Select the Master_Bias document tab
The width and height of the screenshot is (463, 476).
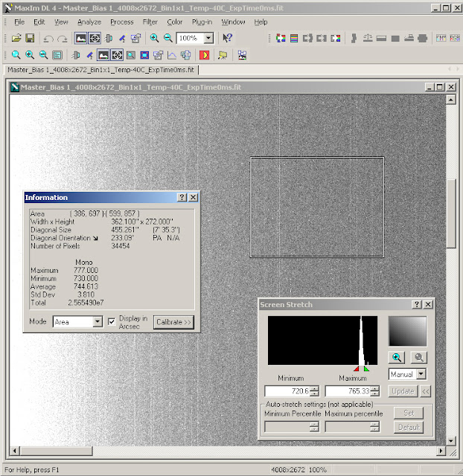101,70
